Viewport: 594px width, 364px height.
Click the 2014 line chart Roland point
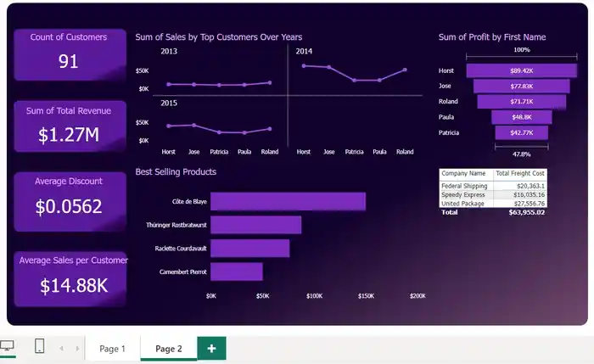click(405, 70)
